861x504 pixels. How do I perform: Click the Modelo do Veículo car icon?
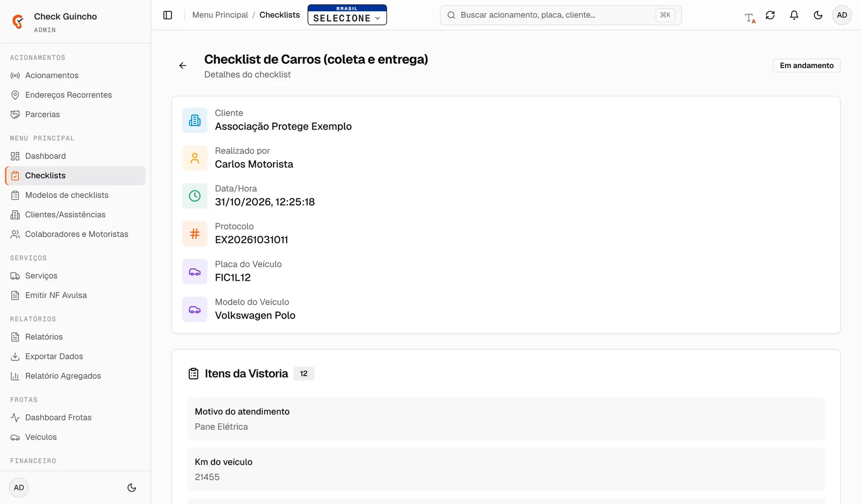pyautogui.click(x=195, y=309)
